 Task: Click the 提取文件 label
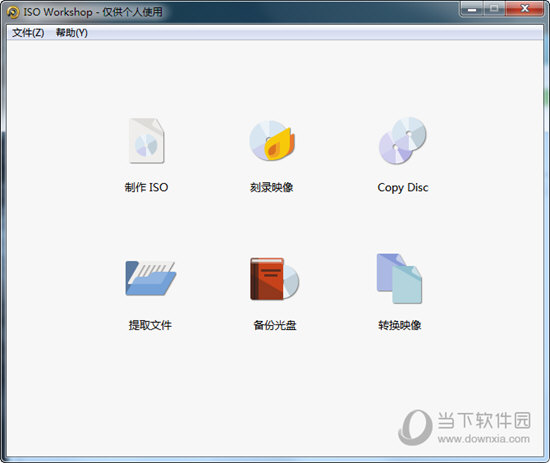point(150,325)
